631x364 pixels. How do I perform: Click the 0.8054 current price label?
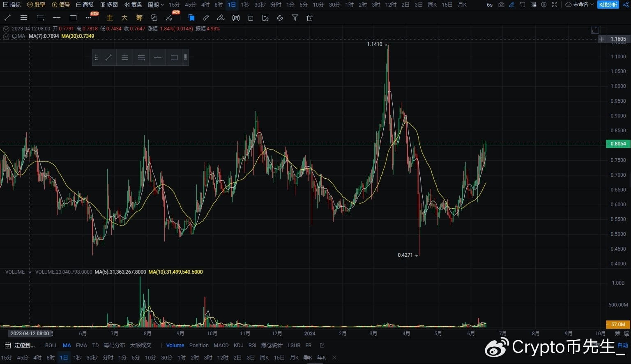coord(618,144)
